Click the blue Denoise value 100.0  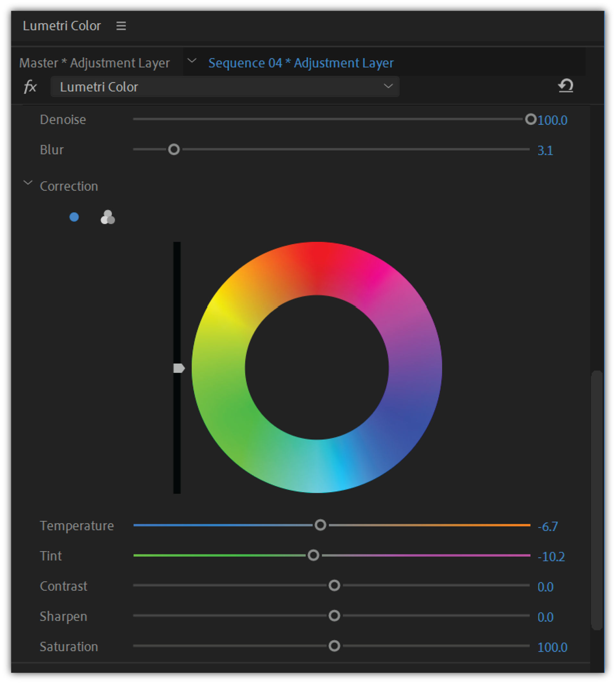(552, 120)
